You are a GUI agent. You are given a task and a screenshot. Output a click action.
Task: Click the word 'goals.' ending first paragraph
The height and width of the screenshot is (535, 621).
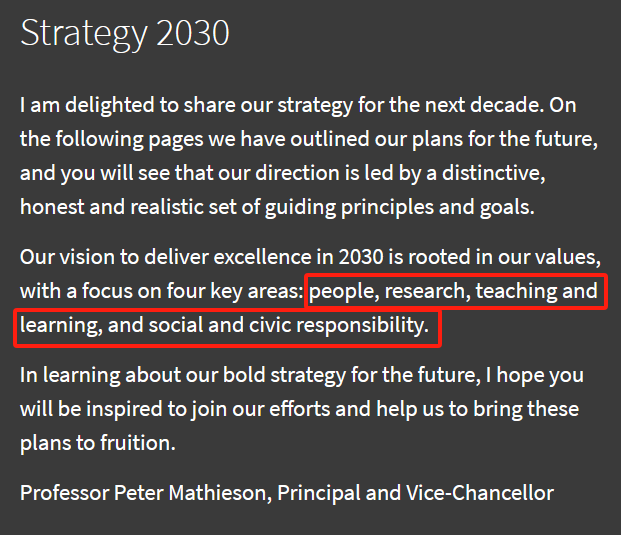click(x=507, y=208)
